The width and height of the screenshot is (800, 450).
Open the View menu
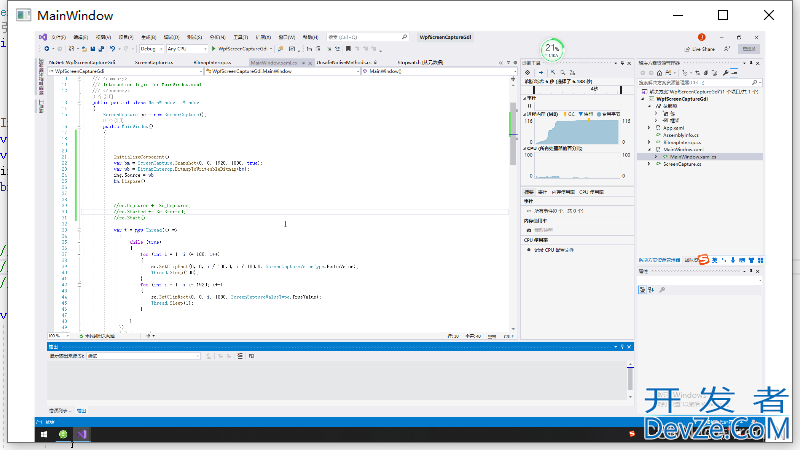click(103, 37)
